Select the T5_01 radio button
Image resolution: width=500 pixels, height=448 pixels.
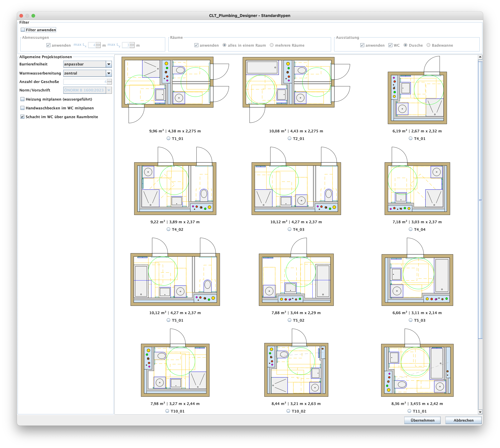tap(168, 320)
